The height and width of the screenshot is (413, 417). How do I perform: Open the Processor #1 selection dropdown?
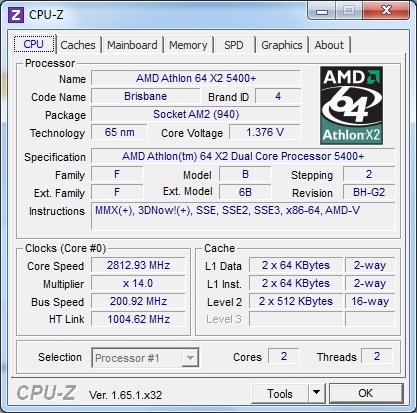[x=145, y=358]
